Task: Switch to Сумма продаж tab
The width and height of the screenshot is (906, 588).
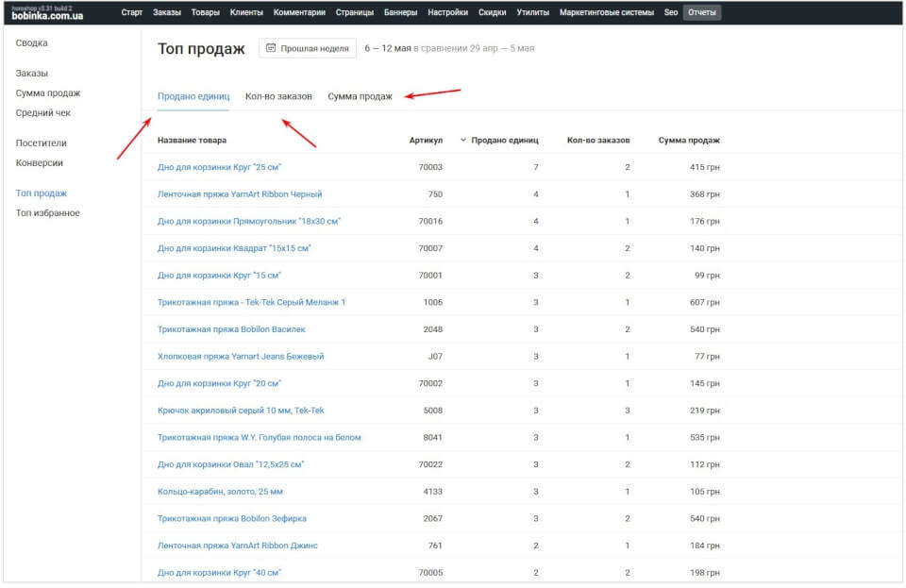Action: 360,96
